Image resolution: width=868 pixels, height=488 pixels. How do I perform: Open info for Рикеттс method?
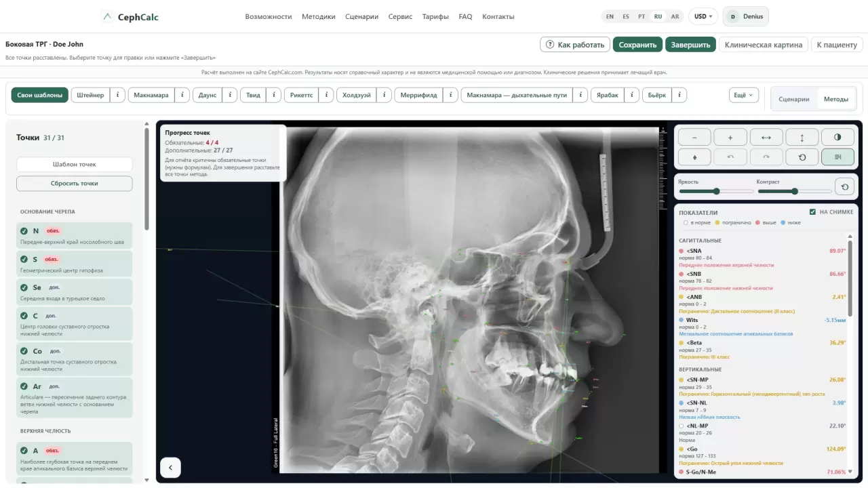[x=325, y=95]
